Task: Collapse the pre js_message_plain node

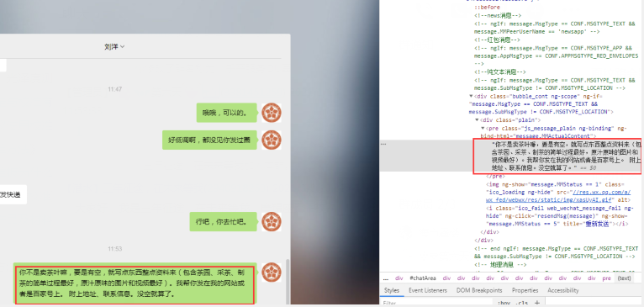Action: click(483, 128)
